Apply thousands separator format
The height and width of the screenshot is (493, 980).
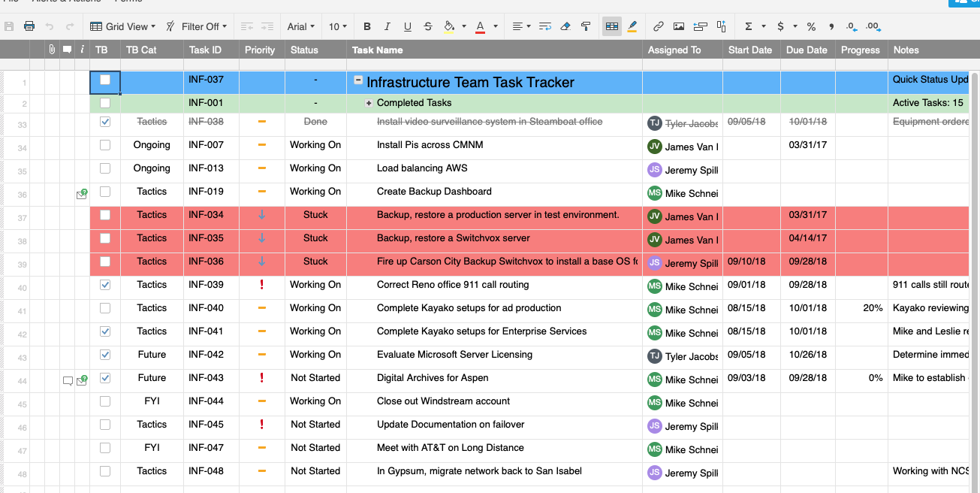pyautogui.click(x=831, y=26)
